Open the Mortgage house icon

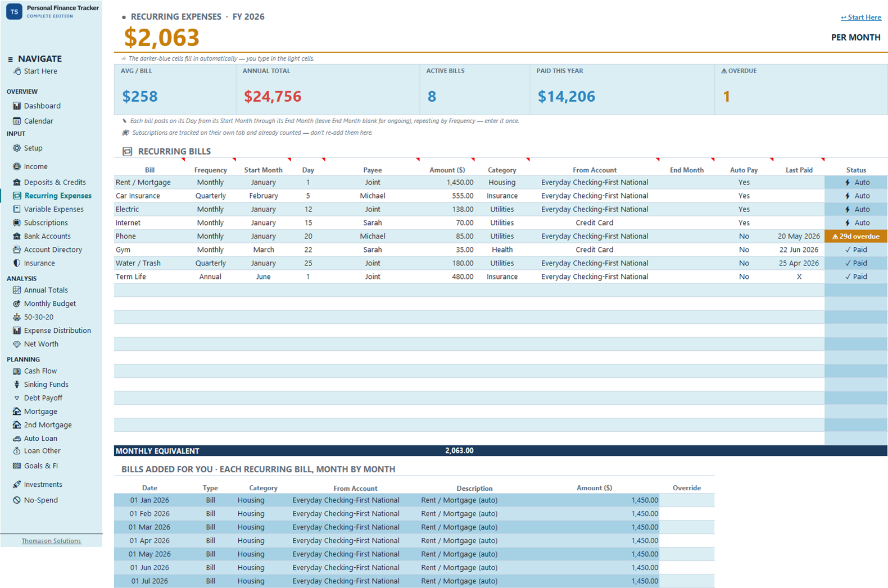tap(17, 411)
